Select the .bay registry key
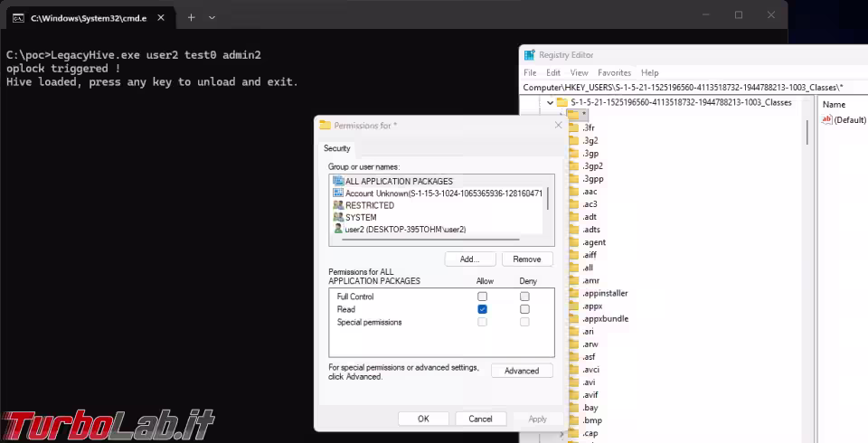 (590, 408)
